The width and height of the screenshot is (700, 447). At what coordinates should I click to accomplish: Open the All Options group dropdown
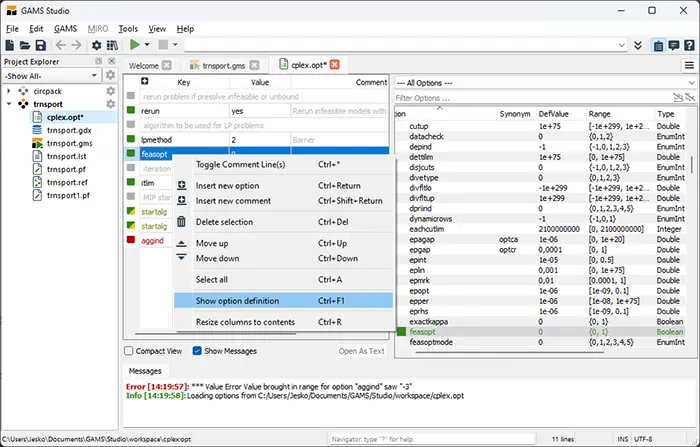tap(542, 82)
